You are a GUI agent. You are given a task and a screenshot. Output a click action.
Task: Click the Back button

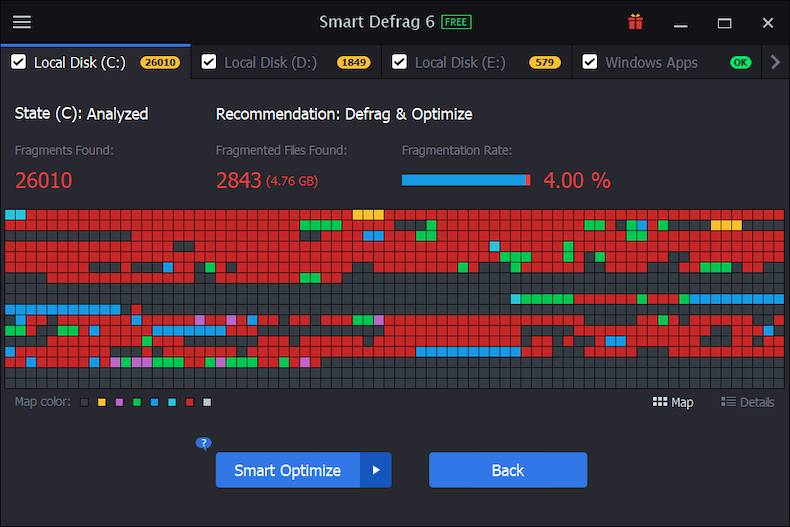[507, 470]
